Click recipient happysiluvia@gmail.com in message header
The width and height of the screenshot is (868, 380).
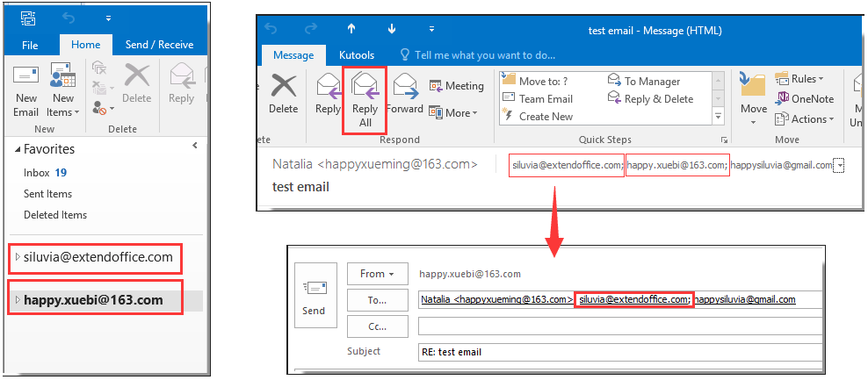click(x=781, y=165)
